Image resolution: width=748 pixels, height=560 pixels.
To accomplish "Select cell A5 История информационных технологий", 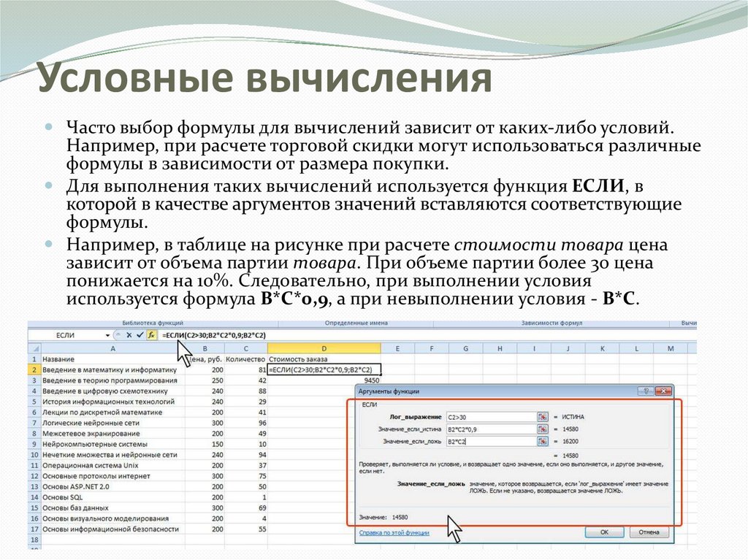I will coord(109,402).
